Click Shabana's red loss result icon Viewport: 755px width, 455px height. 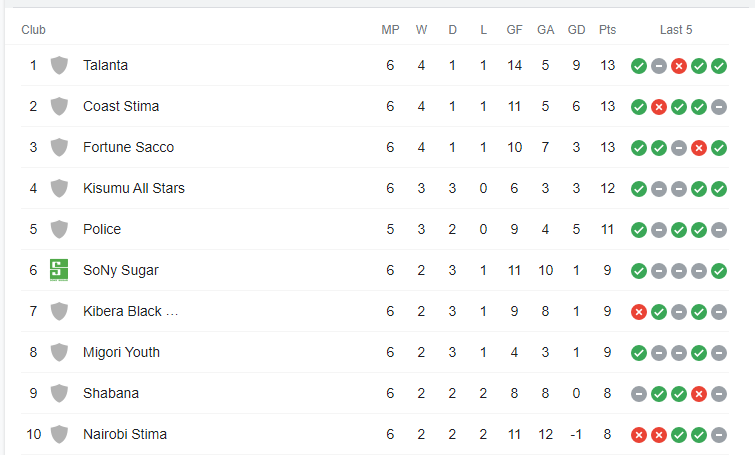point(699,394)
